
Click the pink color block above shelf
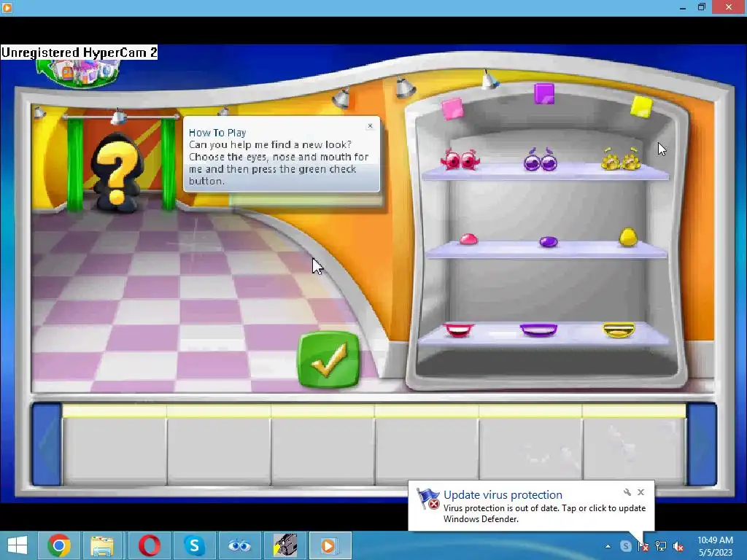coord(452,109)
